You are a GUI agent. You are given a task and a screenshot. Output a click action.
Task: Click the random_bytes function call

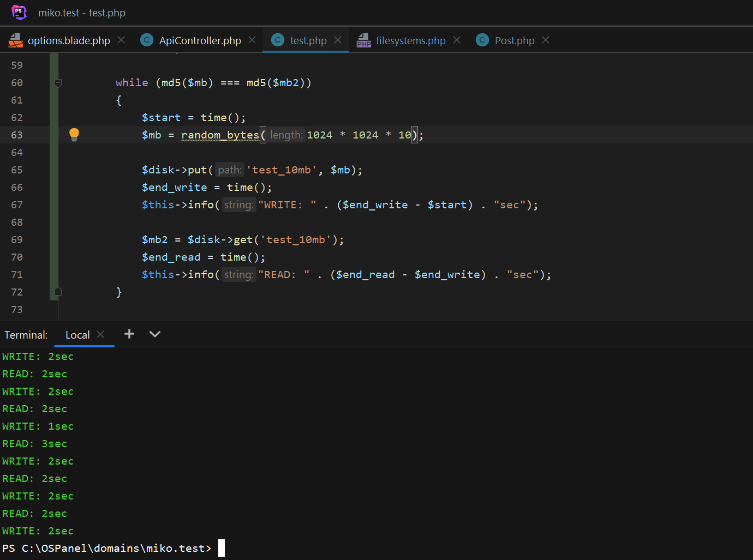coord(220,135)
